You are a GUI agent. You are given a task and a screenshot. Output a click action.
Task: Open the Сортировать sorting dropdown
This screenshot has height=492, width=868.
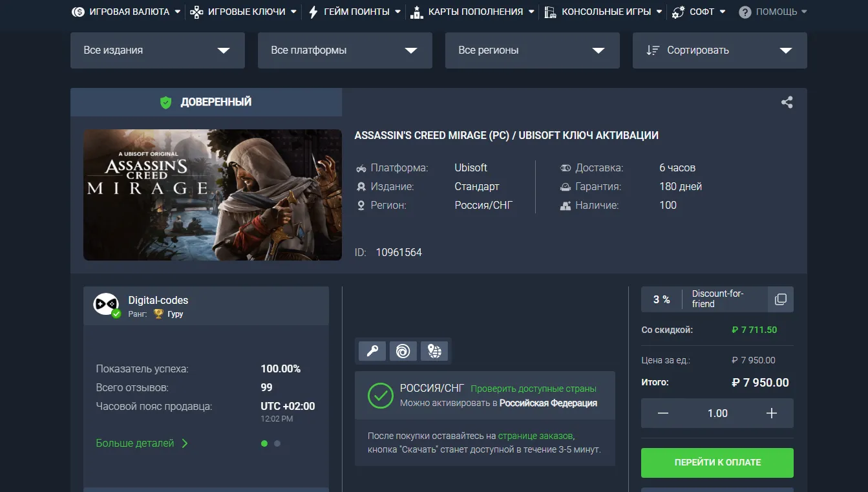720,50
